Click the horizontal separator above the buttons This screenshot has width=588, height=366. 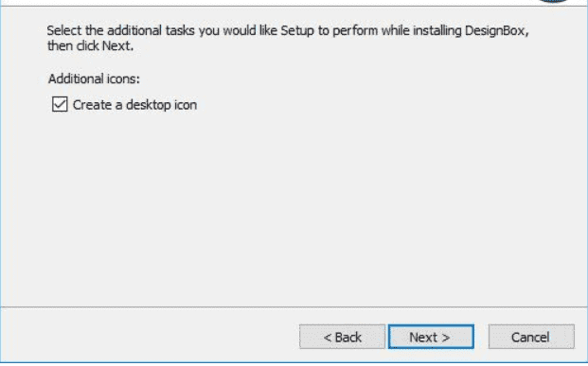(x=294, y=307)
